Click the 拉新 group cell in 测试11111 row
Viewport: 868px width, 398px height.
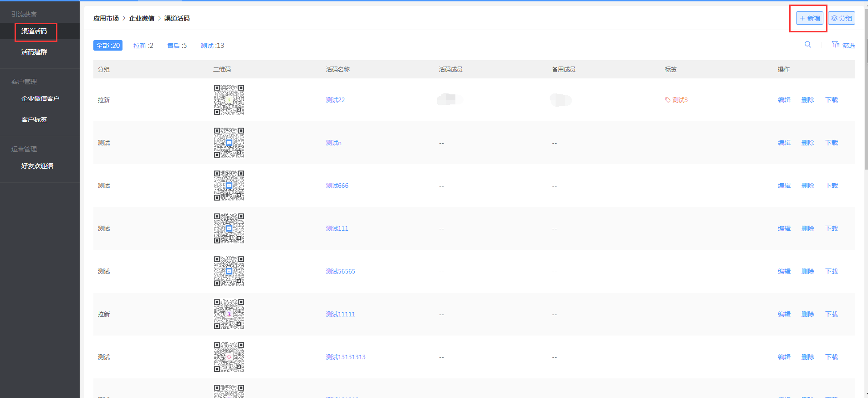pos(104,314)
